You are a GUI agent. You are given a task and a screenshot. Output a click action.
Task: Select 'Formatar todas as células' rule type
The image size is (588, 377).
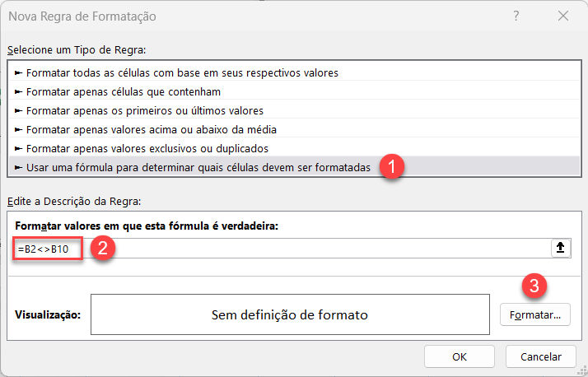pyautogui.click(x=294, y=72)
